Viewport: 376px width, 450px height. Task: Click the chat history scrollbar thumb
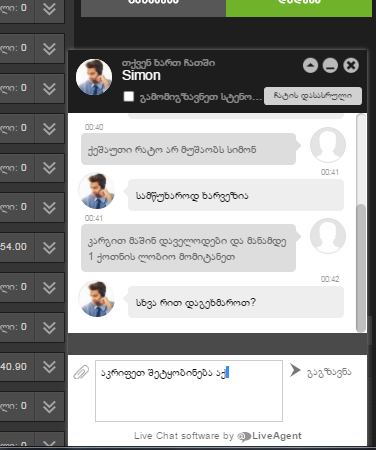pos(361,268)
